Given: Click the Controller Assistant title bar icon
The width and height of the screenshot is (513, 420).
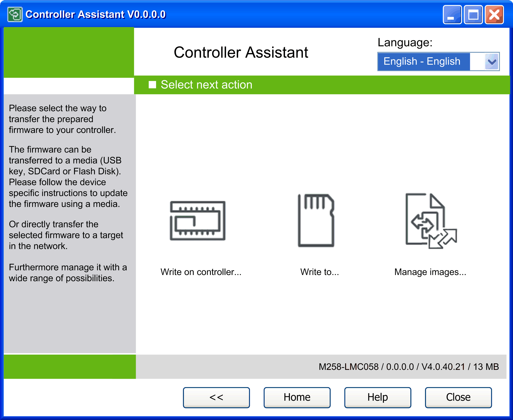Looking at the screenshot, I should [x=15, y=15].
